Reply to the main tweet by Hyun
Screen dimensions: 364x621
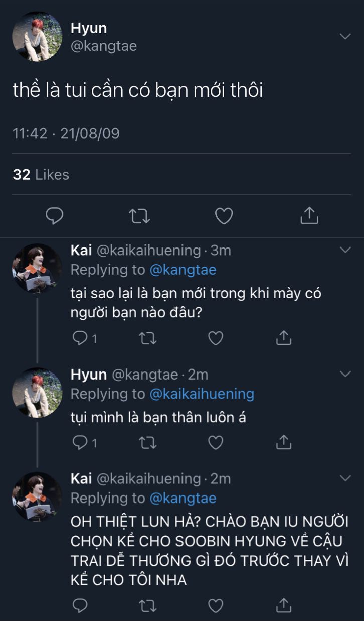(54, 216)
